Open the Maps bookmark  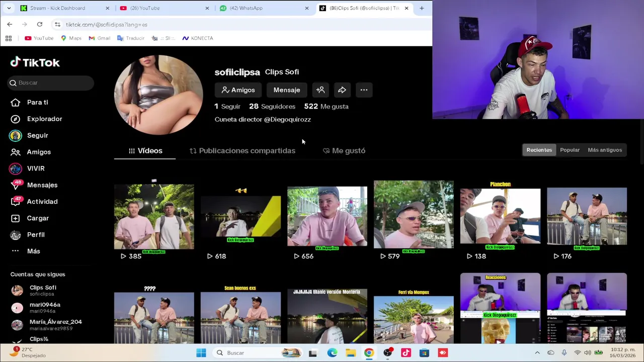click(x=71, y=38)
